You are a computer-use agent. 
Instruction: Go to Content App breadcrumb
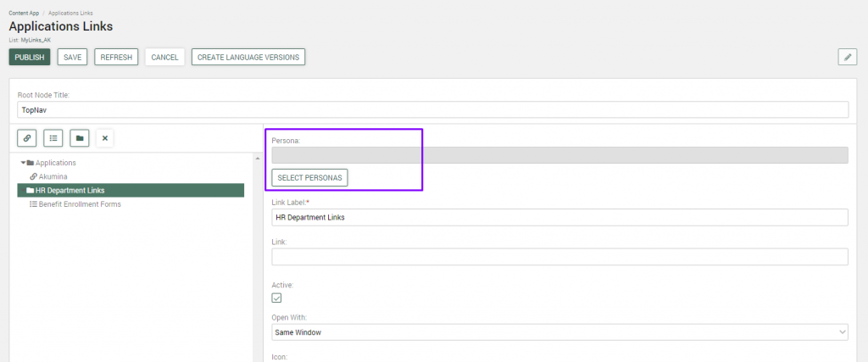(x=24, y=14)
